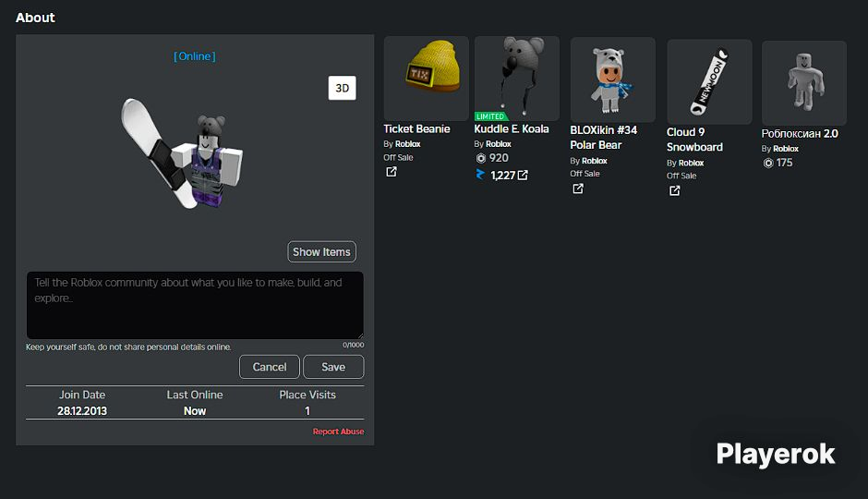Cancel the about description edit
This screenshot has height=499, width=868.
pos(270,367)
